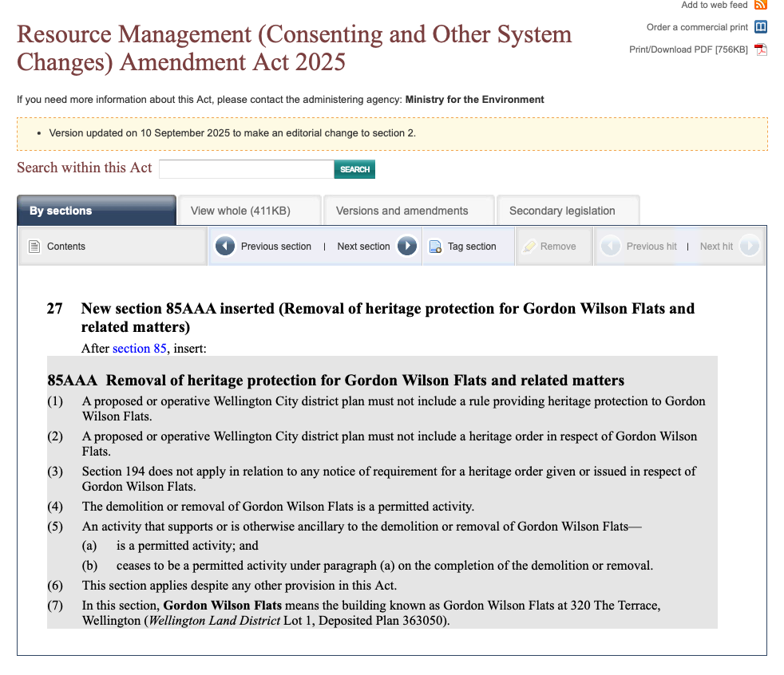Select the Secondary legislation tab
Image resolution: width=784 pixels, height=675 pixels.
567,211
